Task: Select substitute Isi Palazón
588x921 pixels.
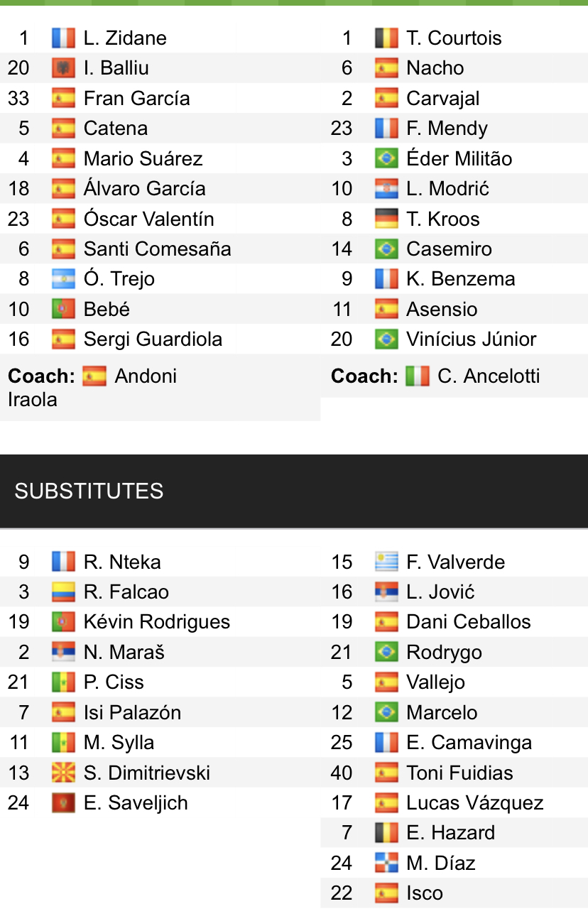Action: pyautogui.click(x=132, y=712)
